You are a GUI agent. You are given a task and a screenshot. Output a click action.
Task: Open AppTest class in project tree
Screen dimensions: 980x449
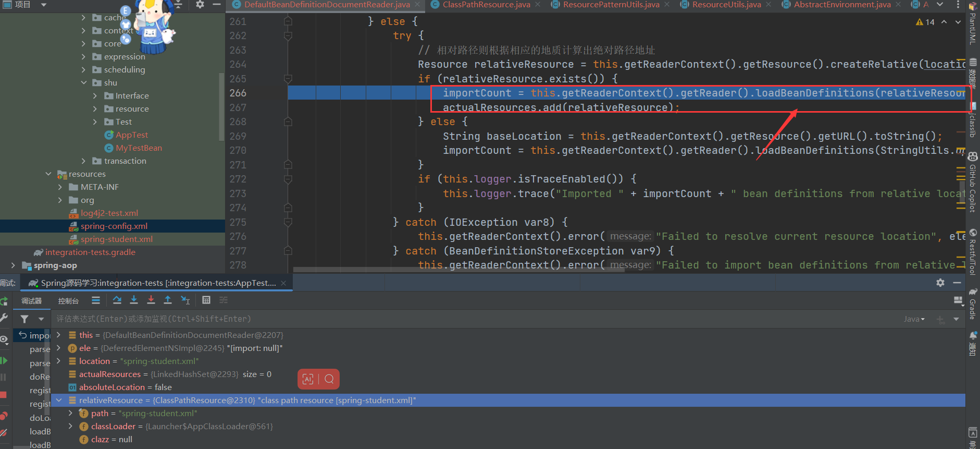click(x=131, y=135)
